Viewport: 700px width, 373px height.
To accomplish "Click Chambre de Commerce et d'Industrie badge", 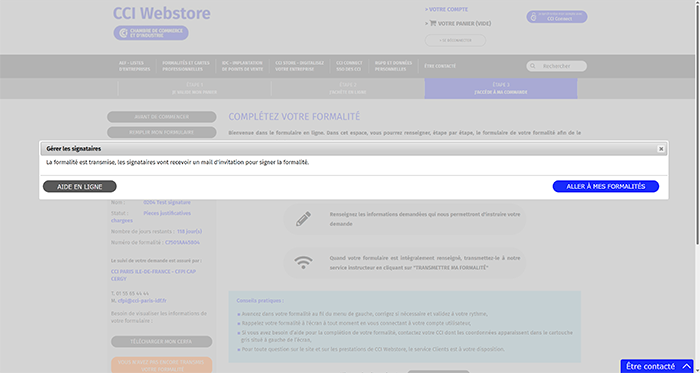I will [x=151, y=33].
